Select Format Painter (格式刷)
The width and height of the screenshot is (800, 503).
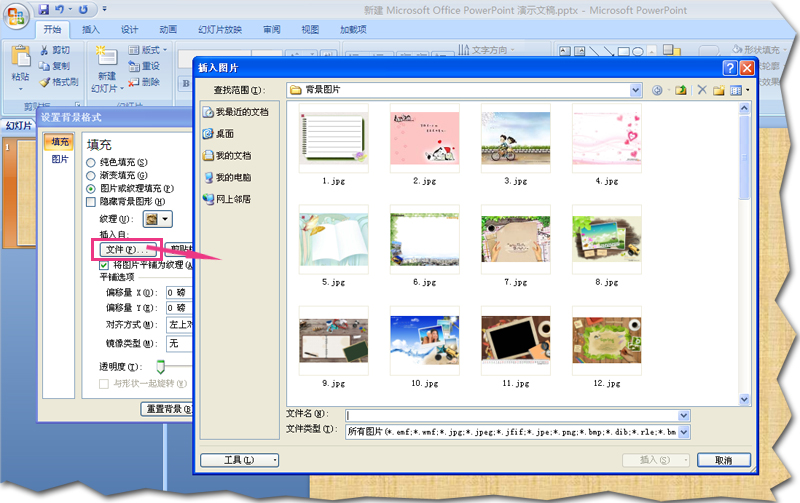coord(59,82)
